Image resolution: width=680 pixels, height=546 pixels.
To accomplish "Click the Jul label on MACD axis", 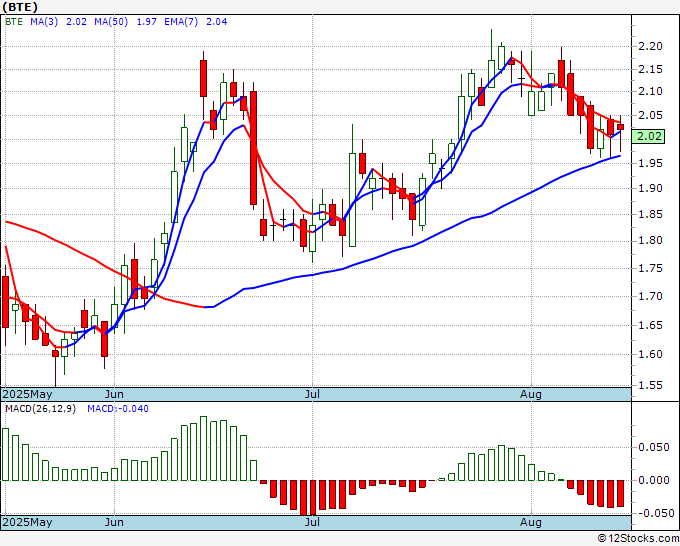I will pos(312,522).
